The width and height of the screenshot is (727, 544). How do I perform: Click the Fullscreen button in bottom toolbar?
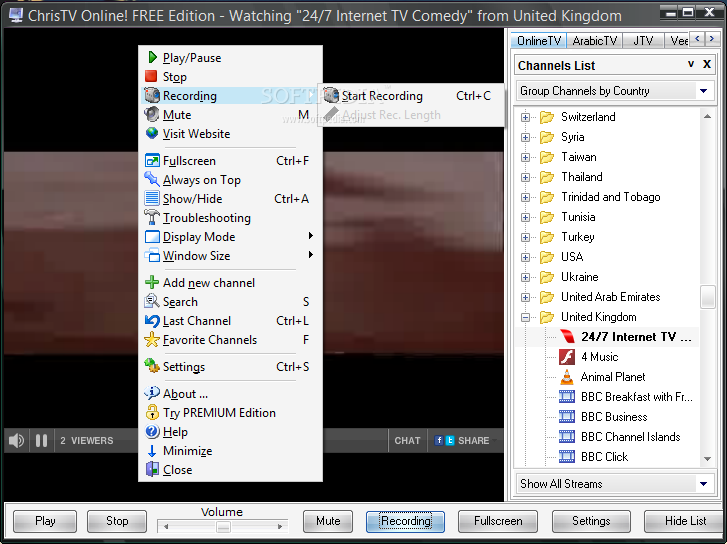(x=497, y=521)
